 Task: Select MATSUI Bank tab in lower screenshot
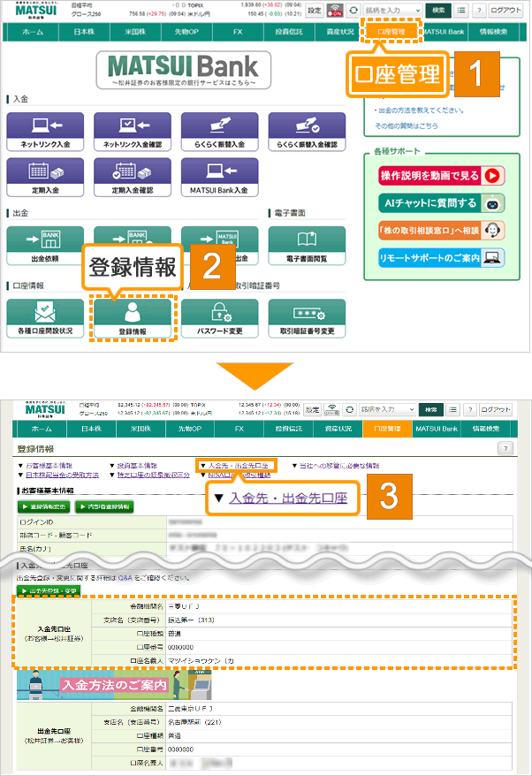point(437,429)
